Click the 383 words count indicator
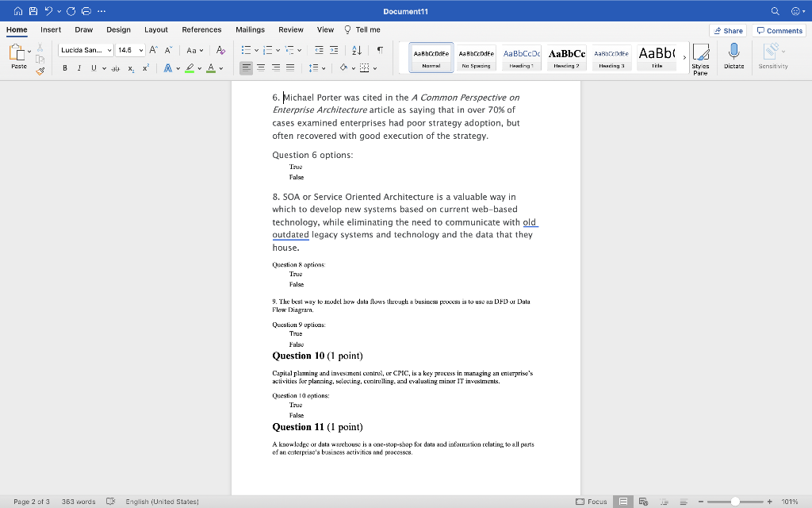 [78, 501]
